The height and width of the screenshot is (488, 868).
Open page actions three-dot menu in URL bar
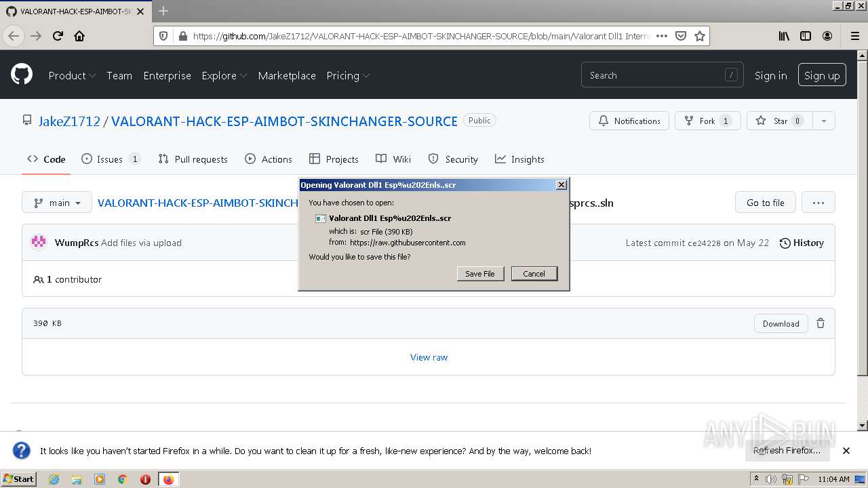point(662,36)
